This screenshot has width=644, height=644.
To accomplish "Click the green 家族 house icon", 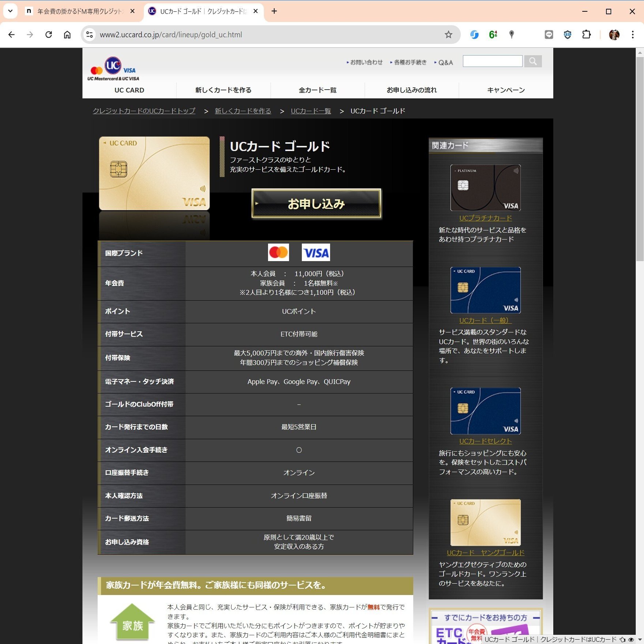I will (132, 622).
